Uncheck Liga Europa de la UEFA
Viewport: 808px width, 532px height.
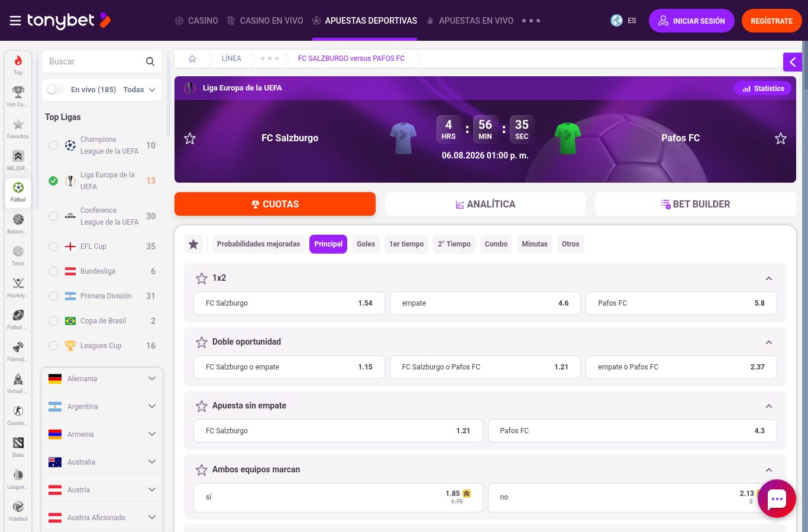coord(53,181)
